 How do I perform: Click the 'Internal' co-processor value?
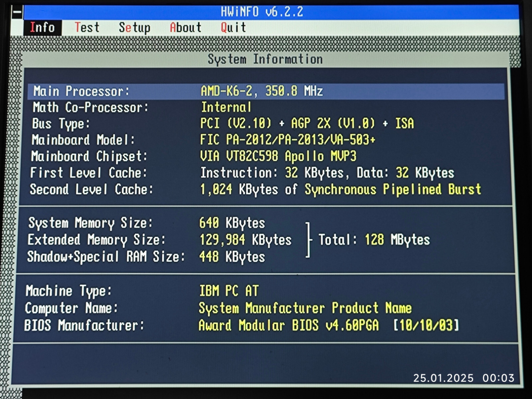click(x=226, y=107)
